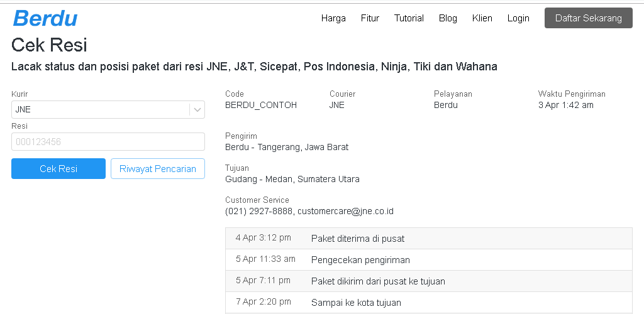Screen dimensions: 644x314
Task: Open the Klien menu item
Action: click(482, 18)
